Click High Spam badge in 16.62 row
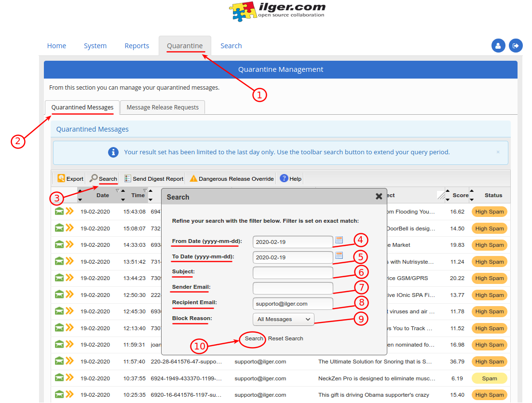The height and width of the screenshot is (403, 532). coord(489,212)
